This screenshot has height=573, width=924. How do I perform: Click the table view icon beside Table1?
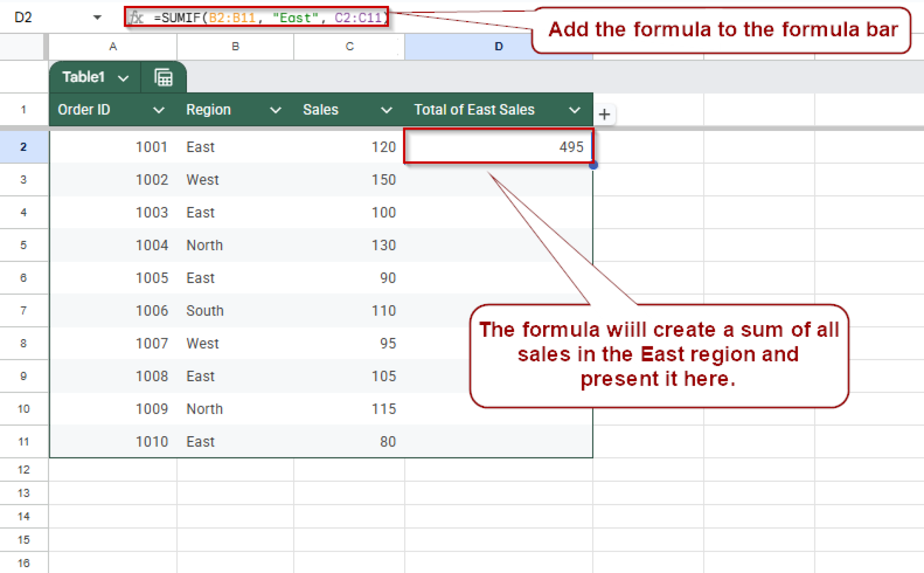tap(163, 77)
